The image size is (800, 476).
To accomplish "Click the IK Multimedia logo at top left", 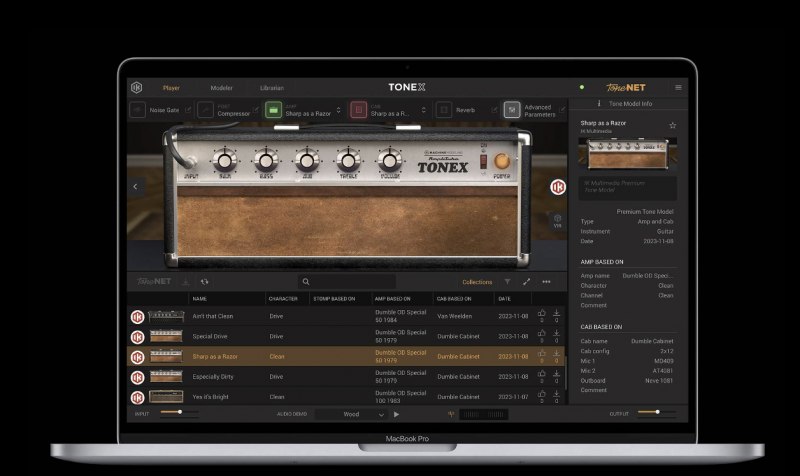I will tap(137, 88).
